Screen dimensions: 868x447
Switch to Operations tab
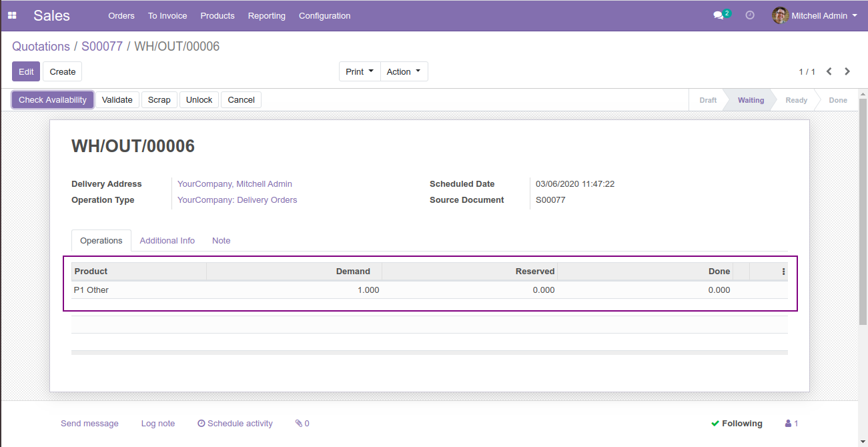[x=101, y=241]
